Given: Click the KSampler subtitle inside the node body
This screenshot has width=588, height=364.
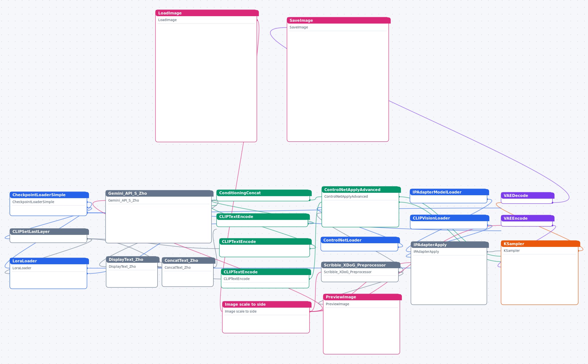Looking at the screenshot, I should coord(512,251).
